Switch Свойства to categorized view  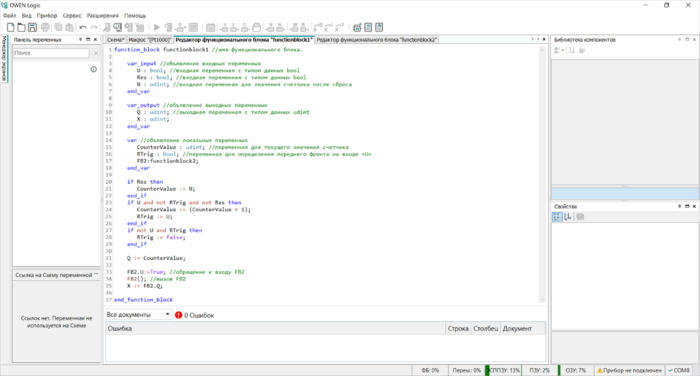pyautogui.click(x=557, y=217)
